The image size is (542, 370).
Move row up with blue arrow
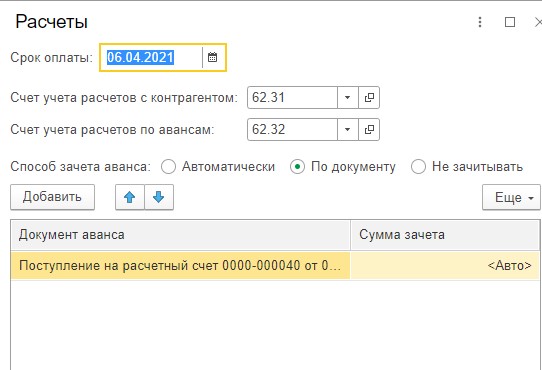pyautogui.click(x=130, y=197)
